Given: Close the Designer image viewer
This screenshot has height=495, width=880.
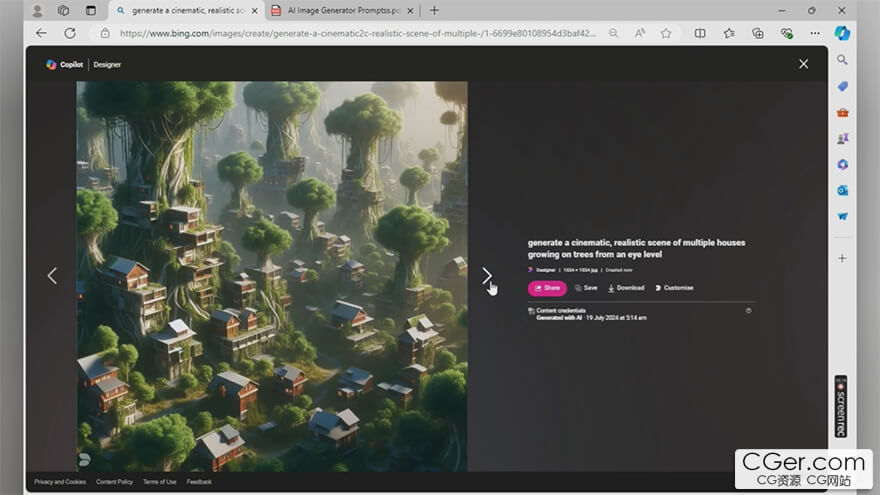Looking at the screenshot, I should click(x=803, y=64).
